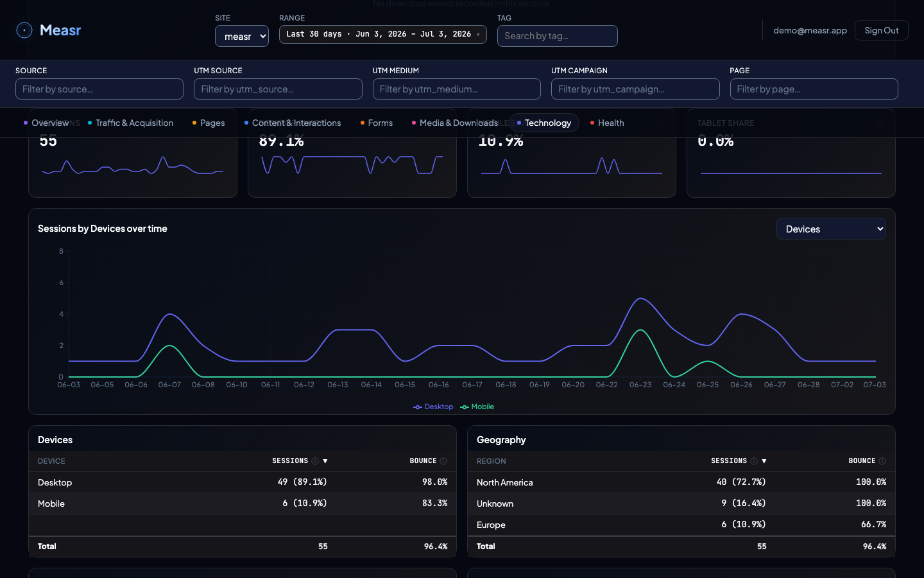The height and width of the screenshot is (578, 924).
Task: Click demo@measr.app account link
Action: tap(810, 30)
